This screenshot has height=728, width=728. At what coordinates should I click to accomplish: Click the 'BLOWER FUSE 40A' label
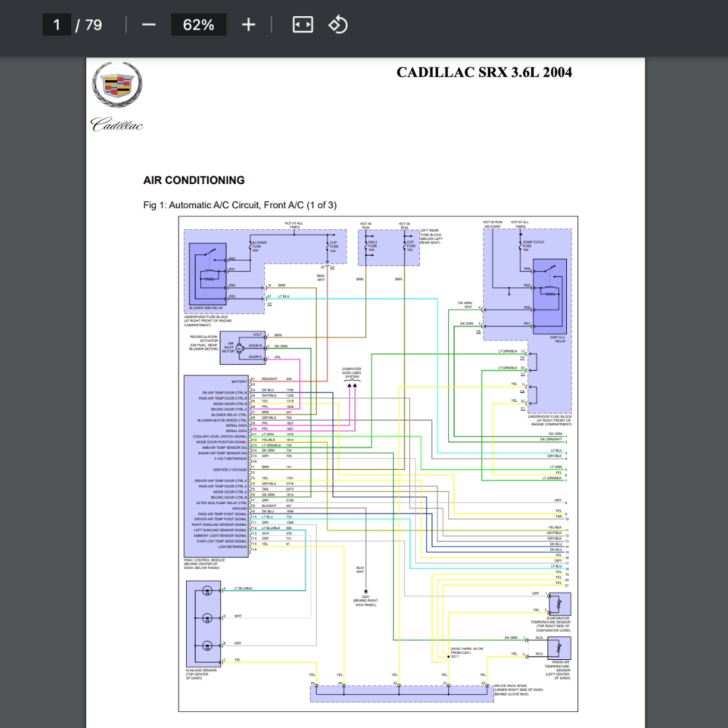point(259,247)
